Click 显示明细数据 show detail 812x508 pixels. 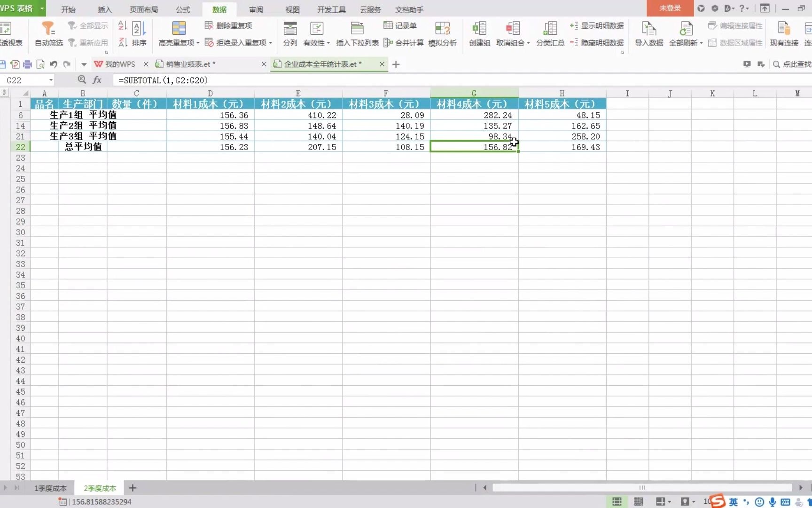(597, 25)
